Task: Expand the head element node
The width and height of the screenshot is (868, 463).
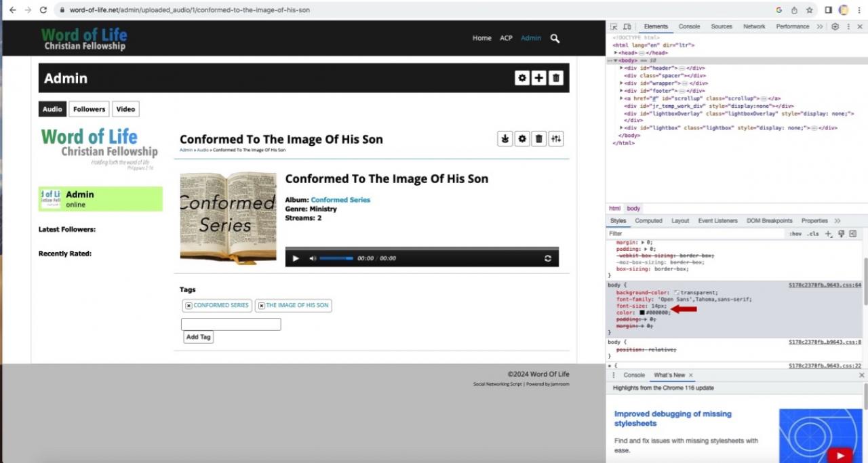Action: 616,53
